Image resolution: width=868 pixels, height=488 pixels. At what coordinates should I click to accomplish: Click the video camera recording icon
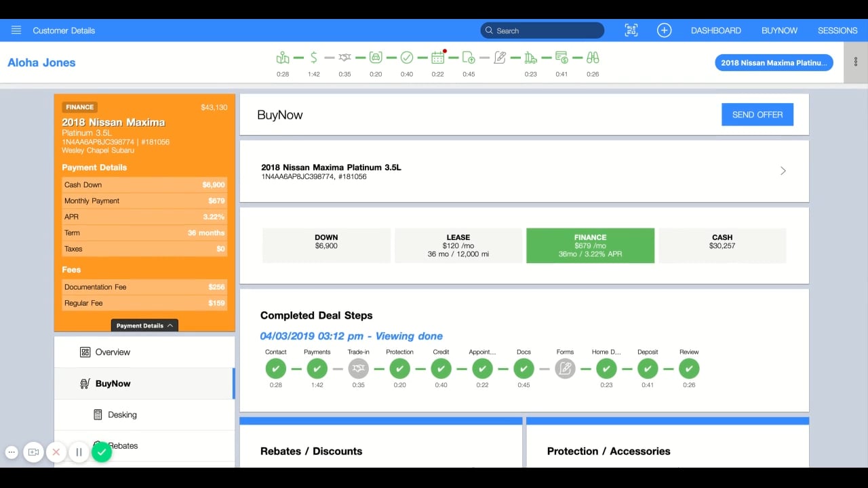pyautogui.click(x=33, y=452)
